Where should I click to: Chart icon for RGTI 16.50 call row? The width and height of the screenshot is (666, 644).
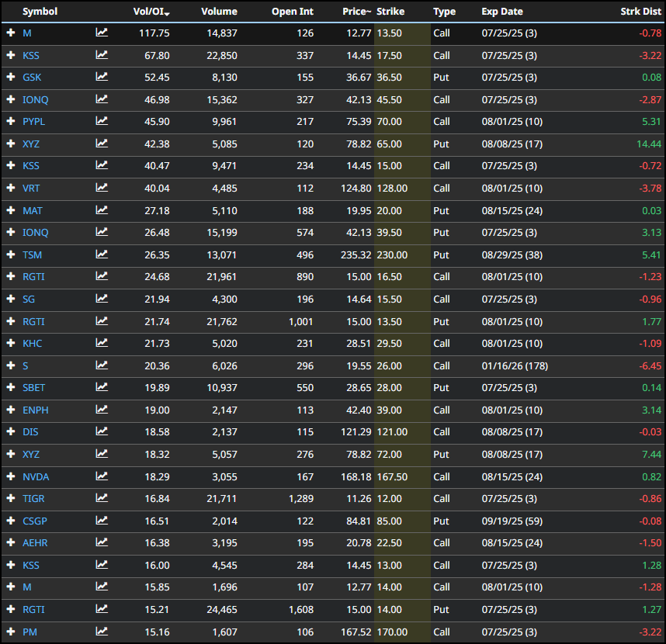(102, 276)
